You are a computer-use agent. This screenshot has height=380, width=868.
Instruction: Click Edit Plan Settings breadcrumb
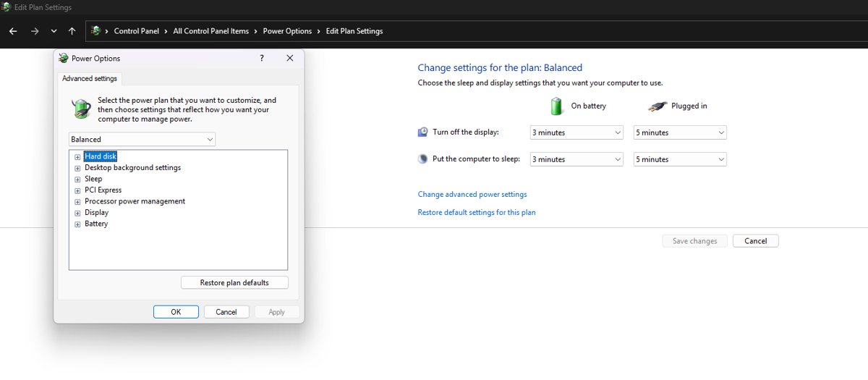point(354,31)
